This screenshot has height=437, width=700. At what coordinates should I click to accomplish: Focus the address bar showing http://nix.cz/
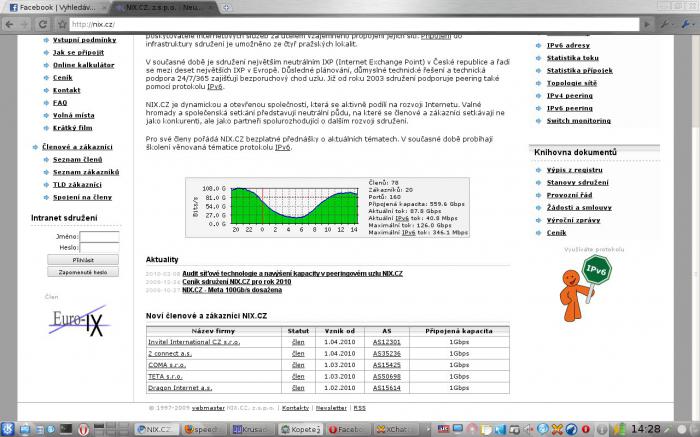pos(354,24)
